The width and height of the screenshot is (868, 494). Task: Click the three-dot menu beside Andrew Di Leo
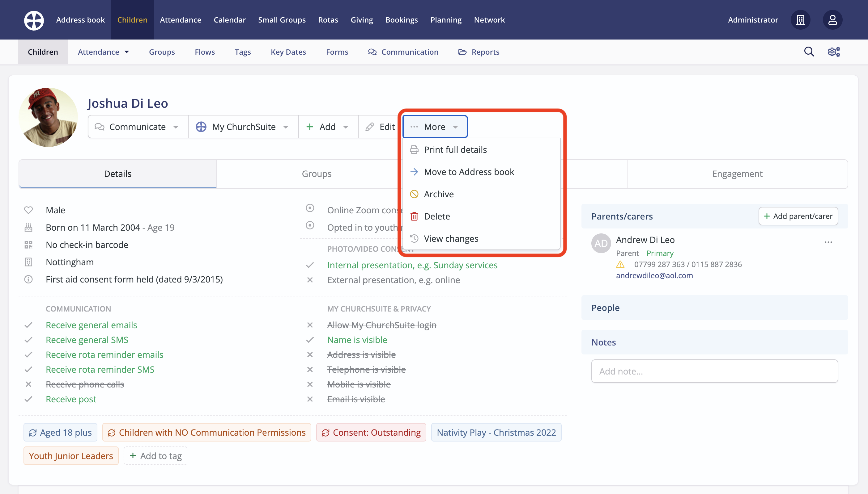[828, 242]
